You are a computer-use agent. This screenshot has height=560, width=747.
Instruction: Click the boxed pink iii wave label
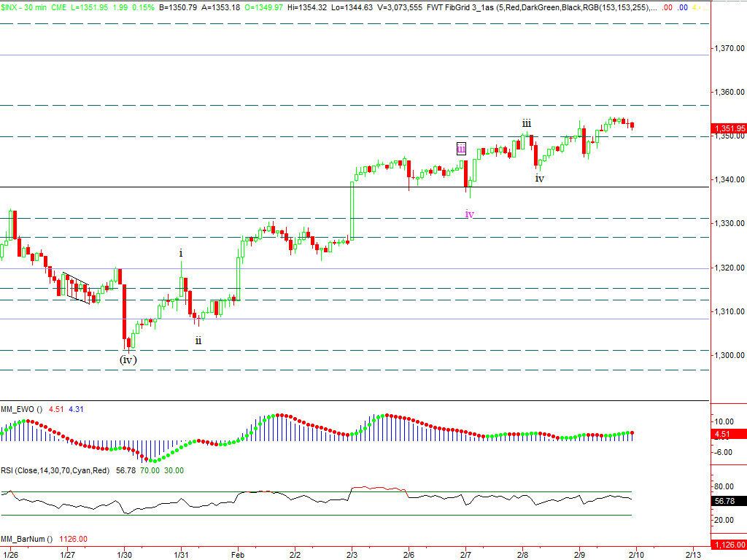pyautogui.click(x=461, y=149)
